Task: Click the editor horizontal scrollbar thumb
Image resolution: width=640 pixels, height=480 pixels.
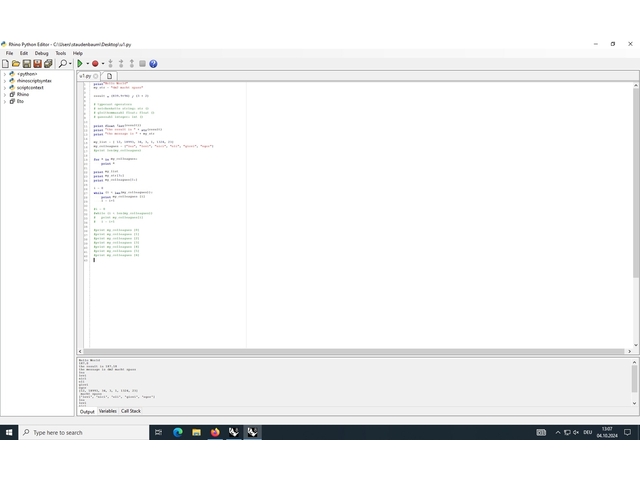Action: pyautogui.click(x=353, y=351)
